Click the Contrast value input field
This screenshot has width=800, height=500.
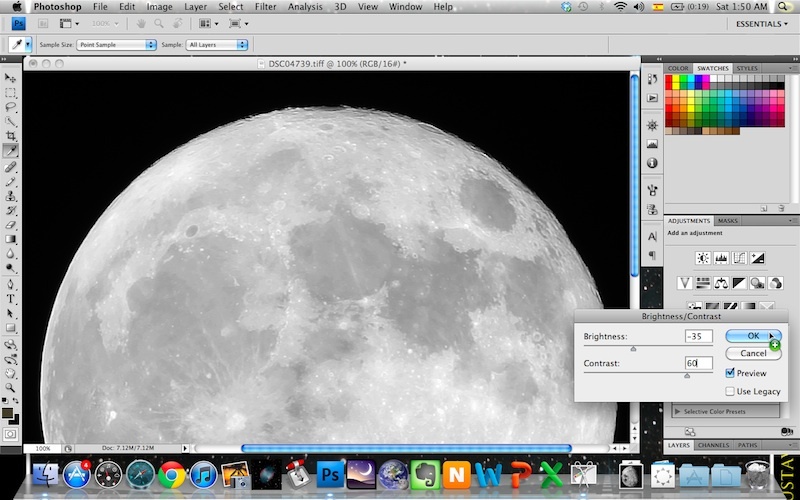tap(698, 363)
